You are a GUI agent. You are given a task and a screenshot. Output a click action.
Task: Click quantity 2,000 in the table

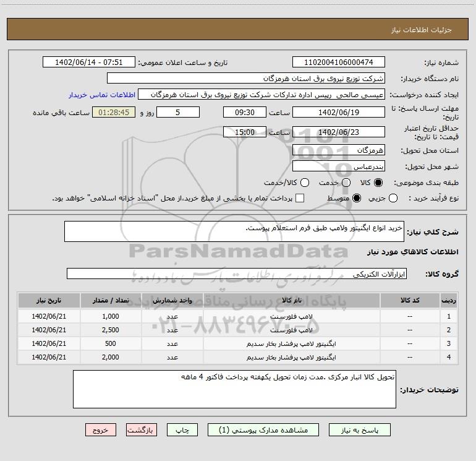[x=111, y=358]
